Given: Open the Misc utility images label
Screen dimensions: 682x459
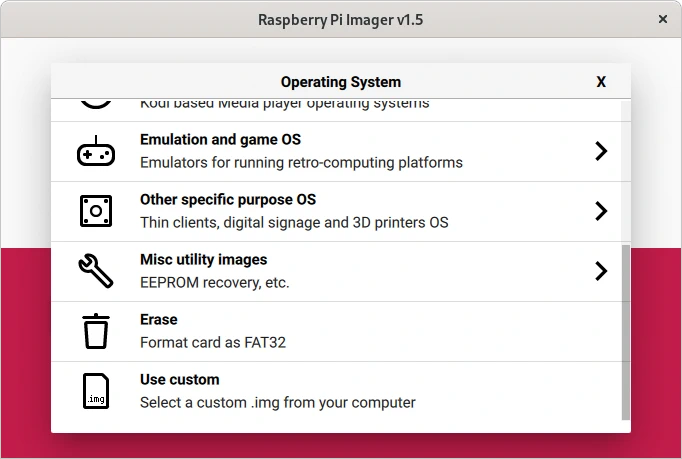Looking at the screenshot, I should [x=203, y=260].
